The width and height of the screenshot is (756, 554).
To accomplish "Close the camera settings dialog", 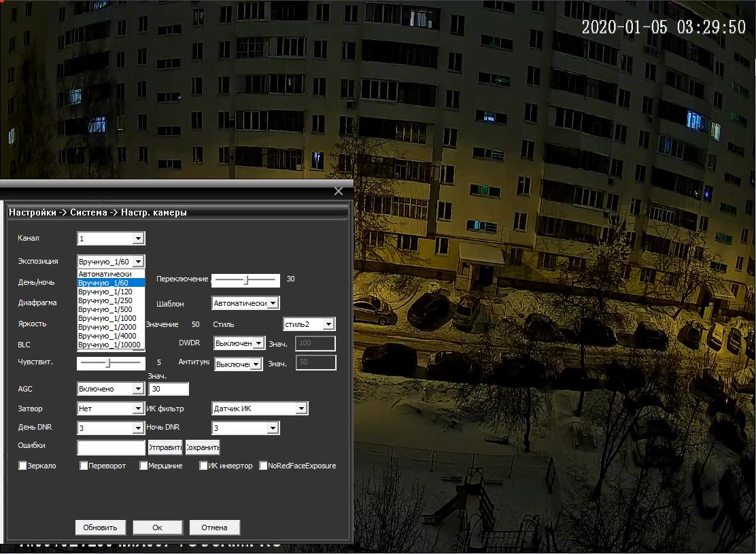I will tap(339, 191).
